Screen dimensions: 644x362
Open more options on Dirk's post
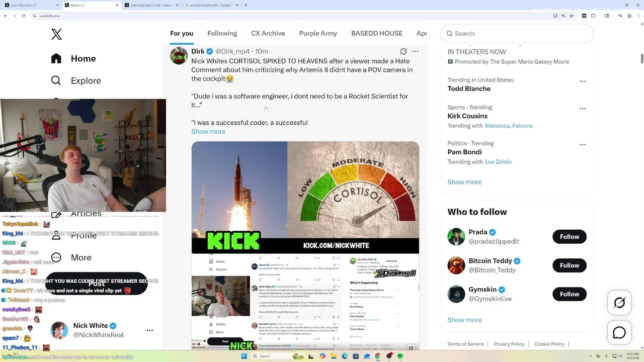coord(415,51)
